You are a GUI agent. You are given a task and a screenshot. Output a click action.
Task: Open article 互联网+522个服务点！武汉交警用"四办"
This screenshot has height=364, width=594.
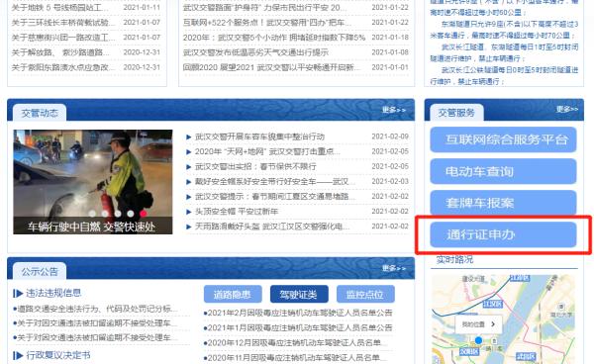tap(266, 23)
